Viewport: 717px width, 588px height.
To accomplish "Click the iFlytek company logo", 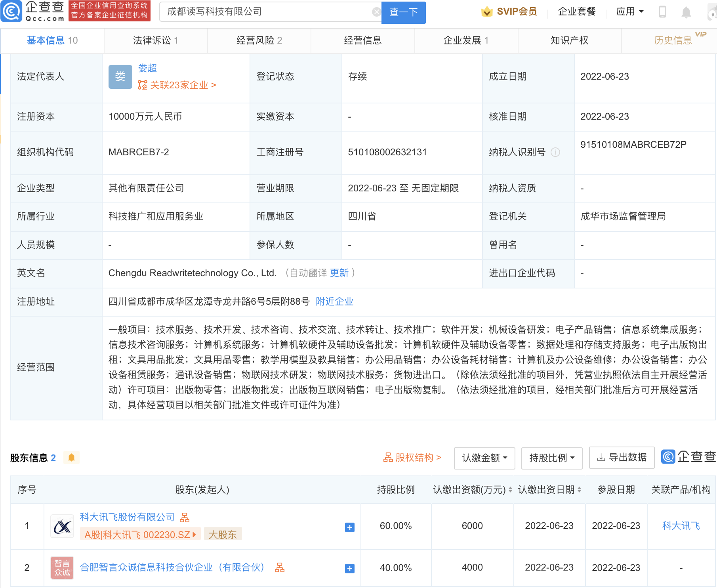I will (x=62, y=527).
